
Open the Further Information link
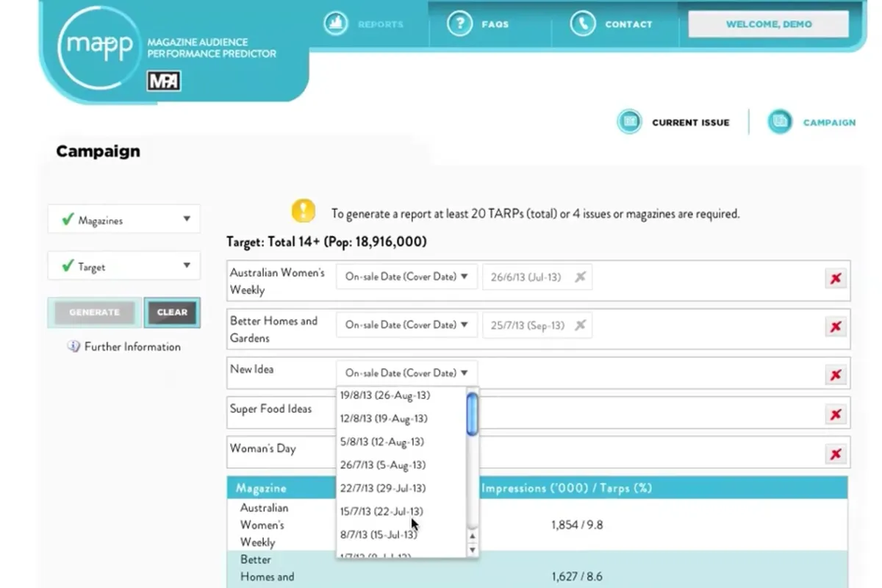point(132,346)
